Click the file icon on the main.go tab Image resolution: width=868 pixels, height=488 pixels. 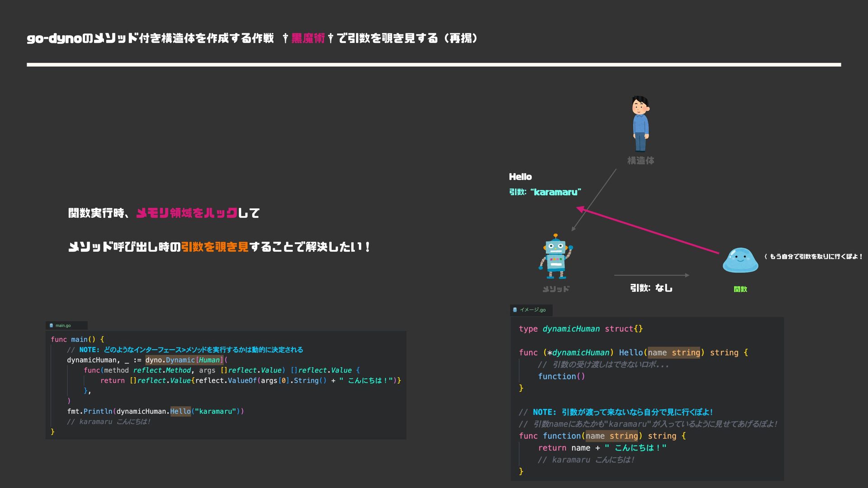click(x=51, y=325)
